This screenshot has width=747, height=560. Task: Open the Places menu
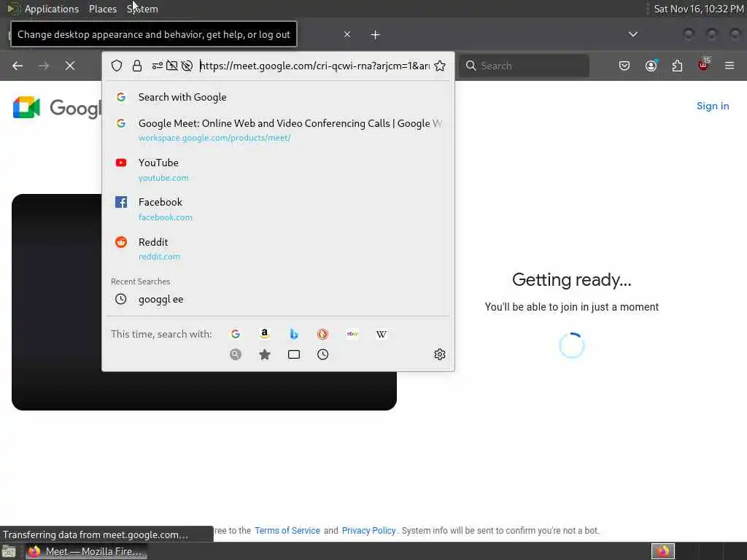tap(103, 9)
